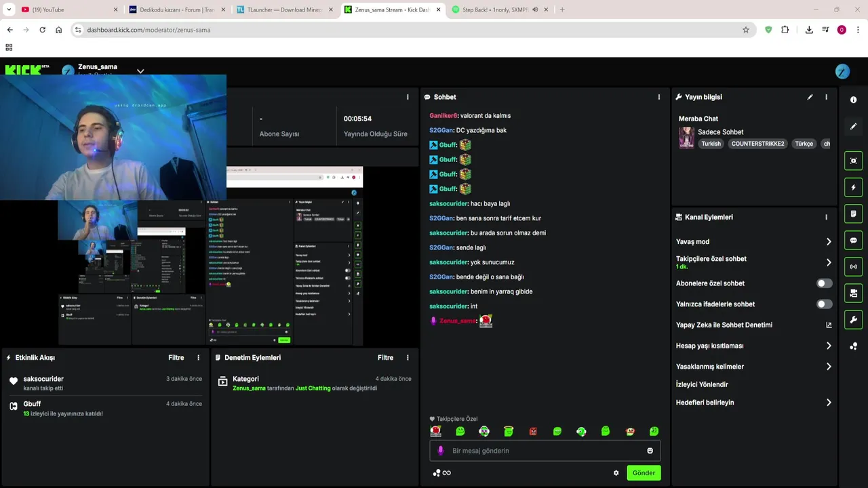Viewport: 868px width, 488px height.
Task: Open Kanal Eylemleri panel options menu
Action: coord(826,217)
